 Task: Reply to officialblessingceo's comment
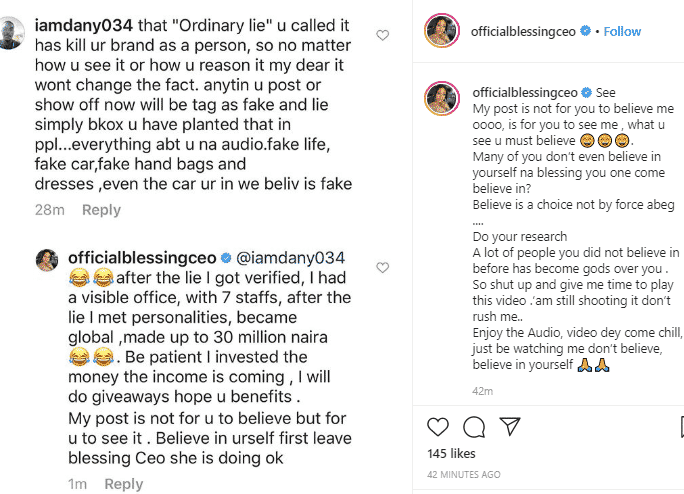point(124,484)
